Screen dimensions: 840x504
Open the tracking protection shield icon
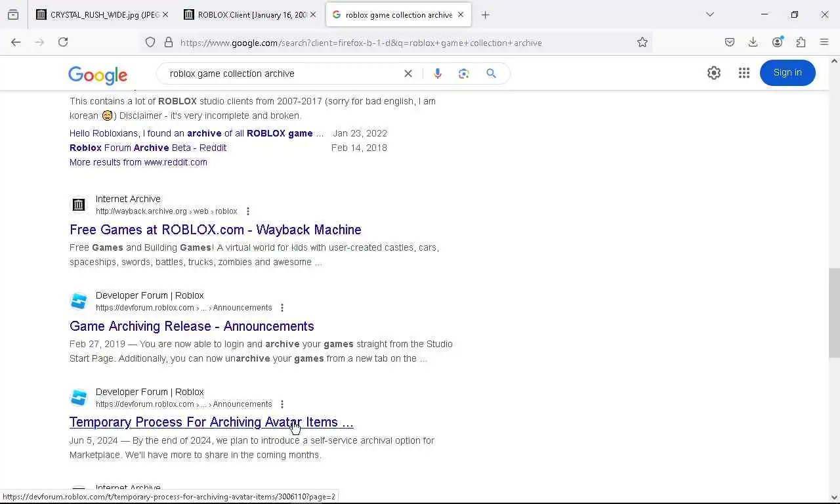[x=150, y=43]
